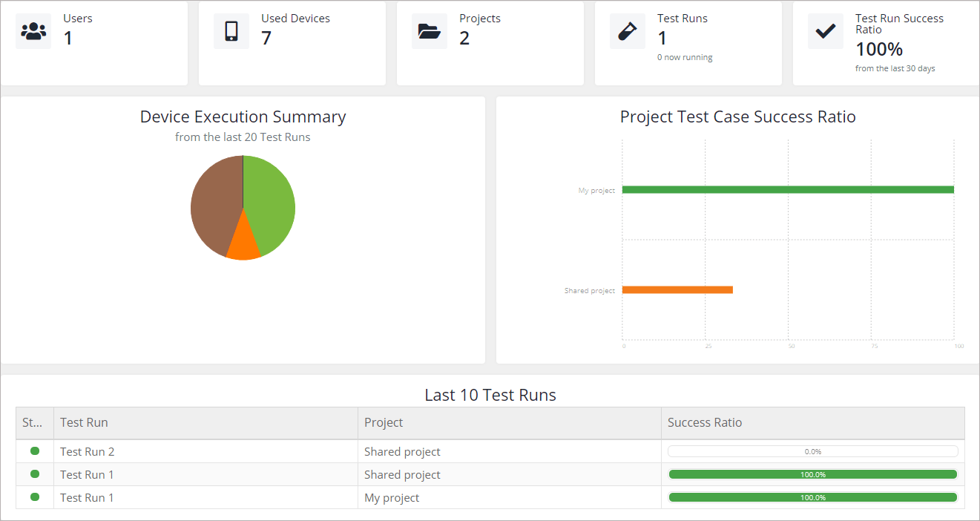The height and width of the screenshot is (521, 980).
Task: Sort table by Success Ratio column header
Action: tap(705, 422)
